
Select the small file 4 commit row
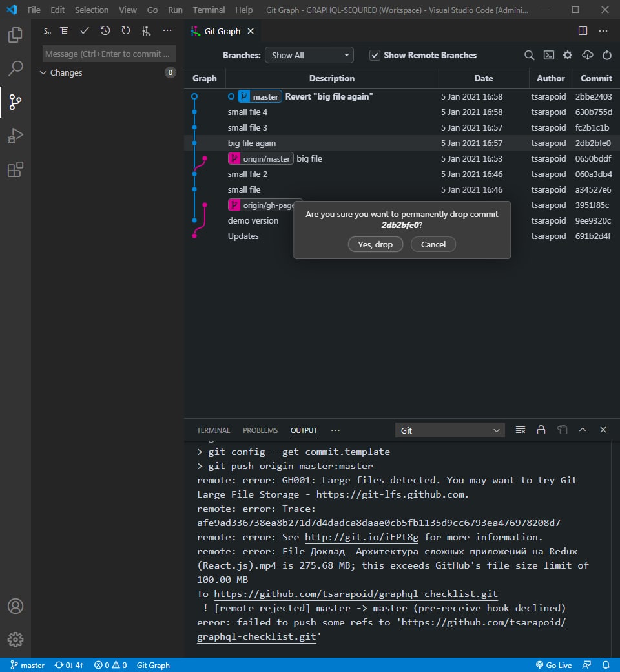pyautogui.click(x=402, y=112)
